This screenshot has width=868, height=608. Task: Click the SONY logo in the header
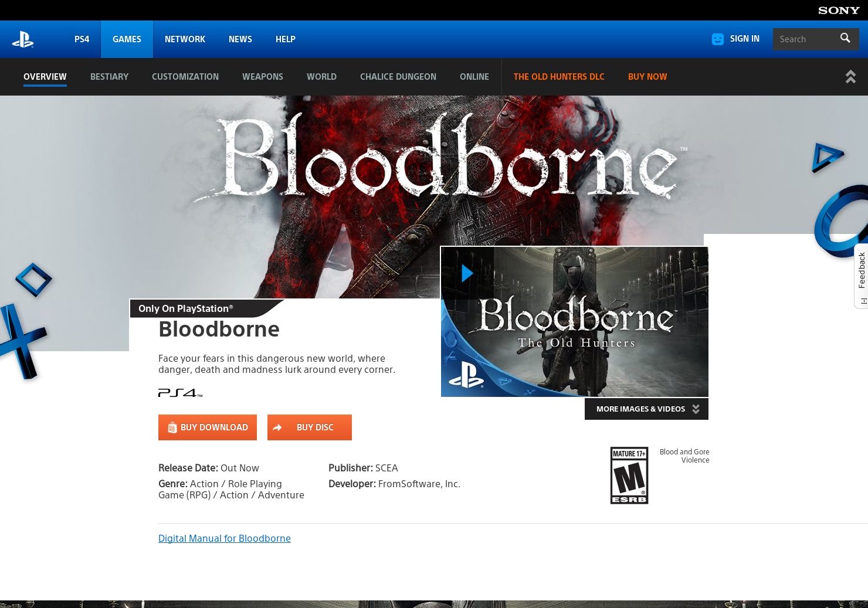pos(838,10)
